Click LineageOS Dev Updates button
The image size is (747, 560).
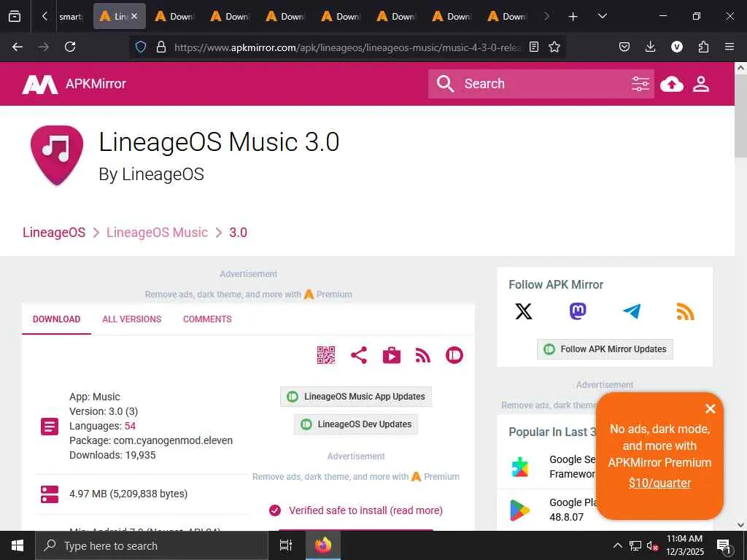(356, 424)
